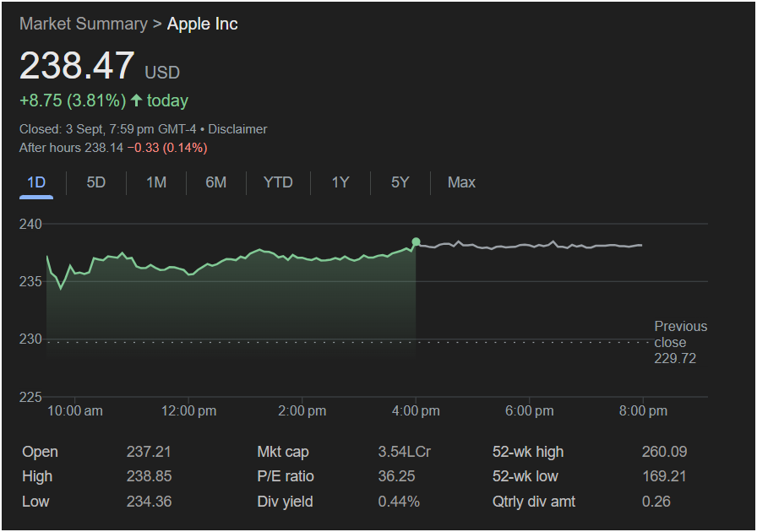Switch to the 5Y range
Image resolution: width=757 pixels, height=532 pixels.
400,182
